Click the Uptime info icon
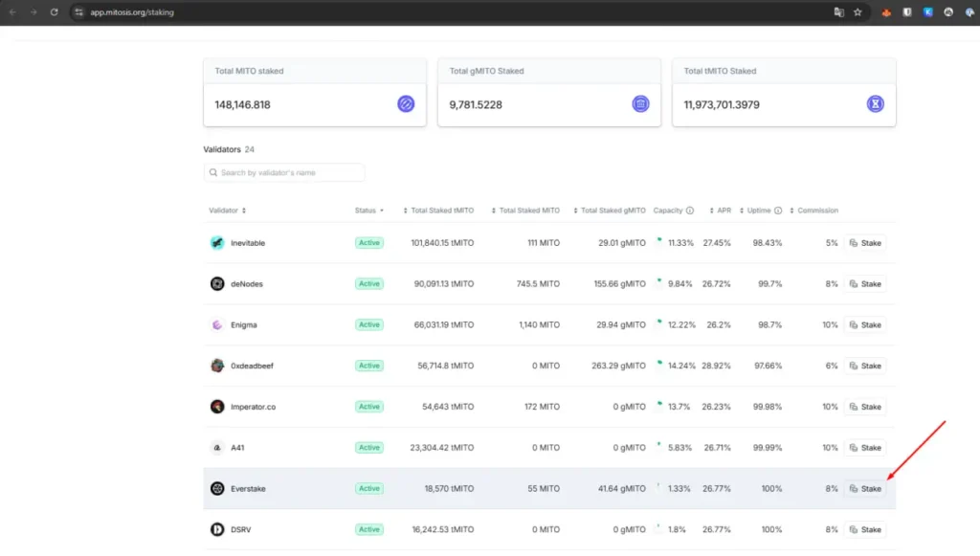This screenshot has width=980, height=556. point(777,211)
